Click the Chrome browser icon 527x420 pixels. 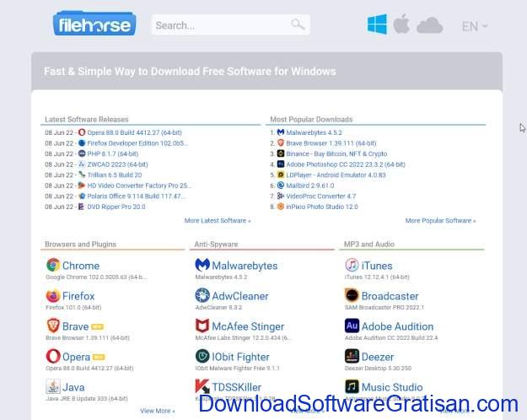53,265
